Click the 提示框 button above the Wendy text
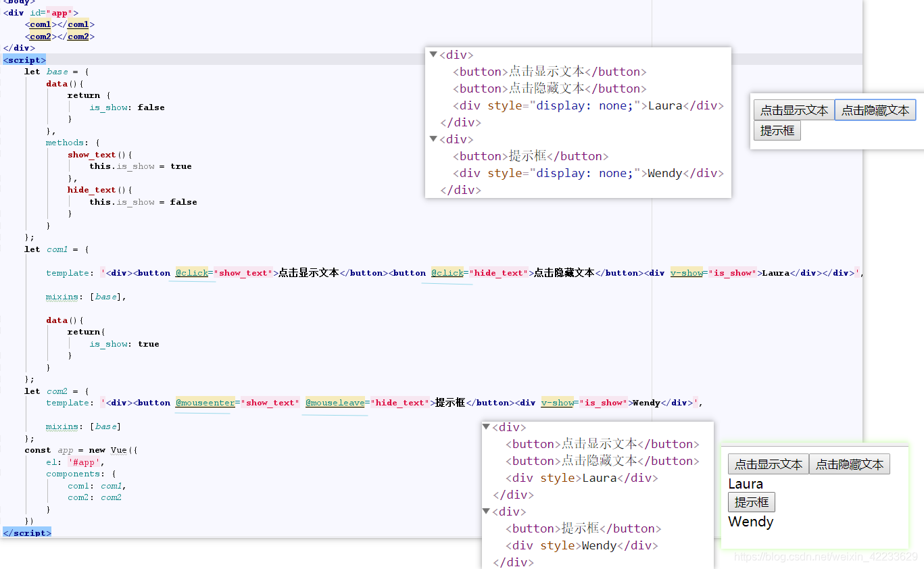 click(x=752, y=502)
